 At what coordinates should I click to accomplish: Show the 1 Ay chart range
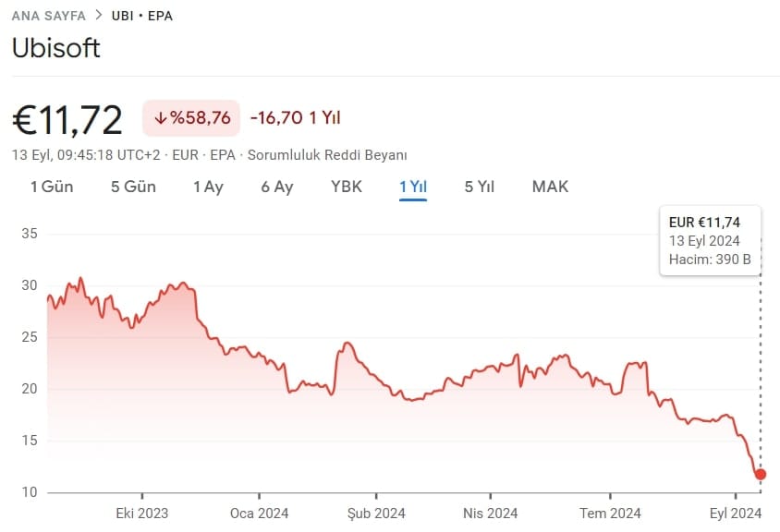tap(208, 187)
